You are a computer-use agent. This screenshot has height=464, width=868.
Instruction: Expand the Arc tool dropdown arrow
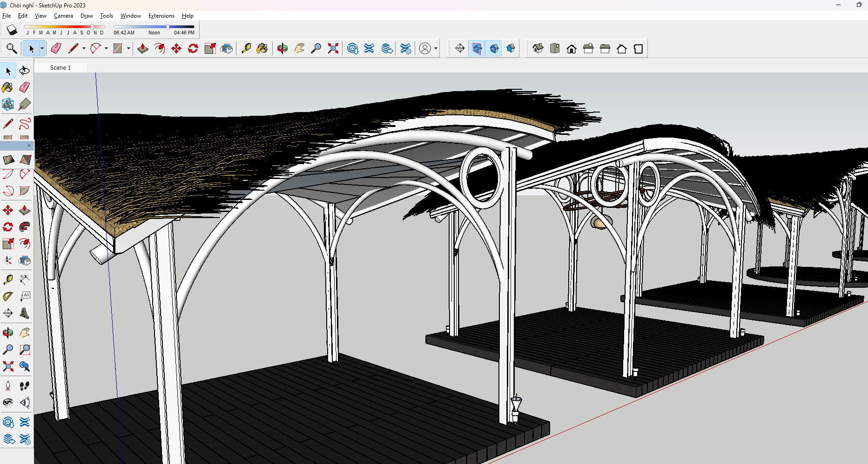coord(106,48)
